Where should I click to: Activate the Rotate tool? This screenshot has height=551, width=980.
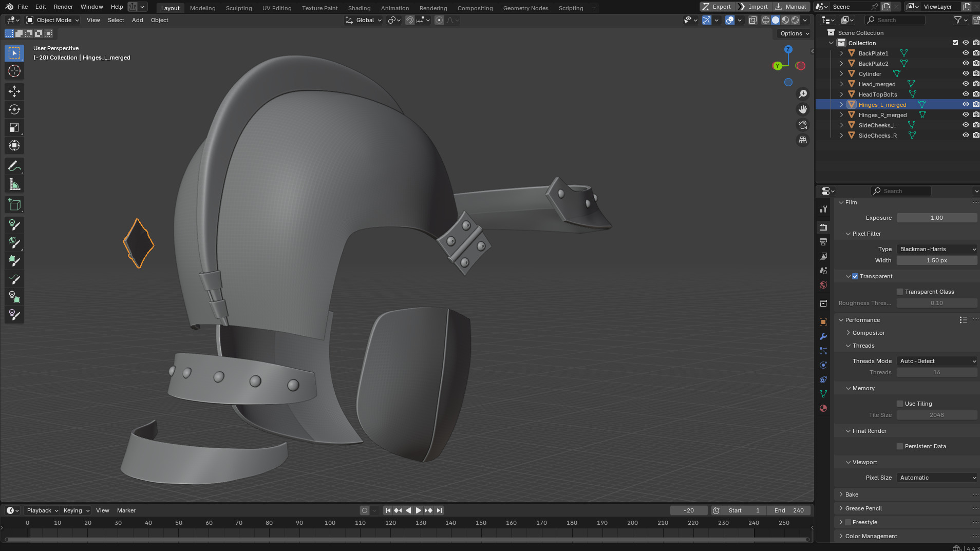(x=14, y=109)
